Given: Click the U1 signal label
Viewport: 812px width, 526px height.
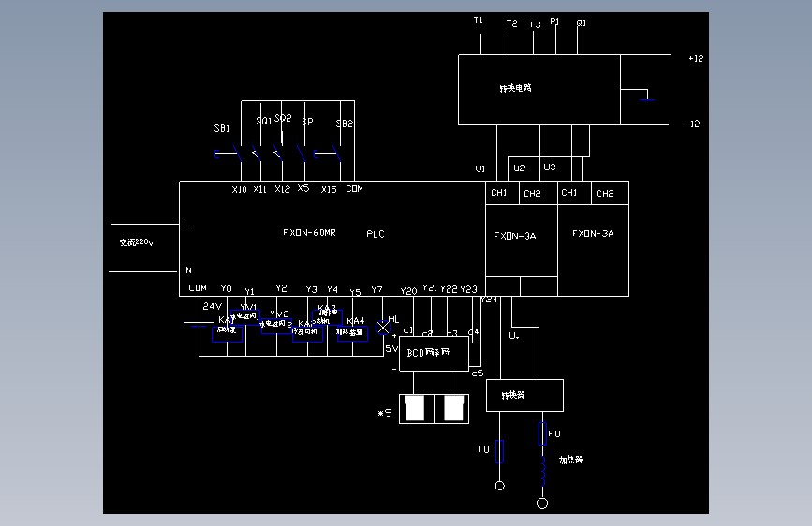Looking at the screenshot, I should click(x=480, y=168).
